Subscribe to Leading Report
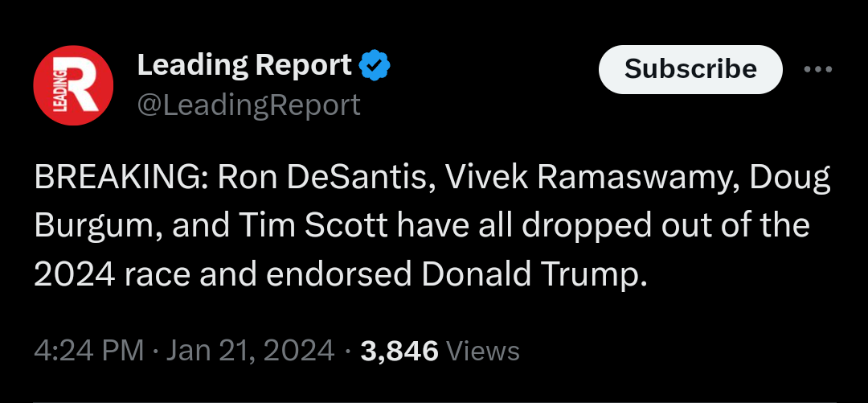This screenshot has width=868, height=403. (690, 69)
